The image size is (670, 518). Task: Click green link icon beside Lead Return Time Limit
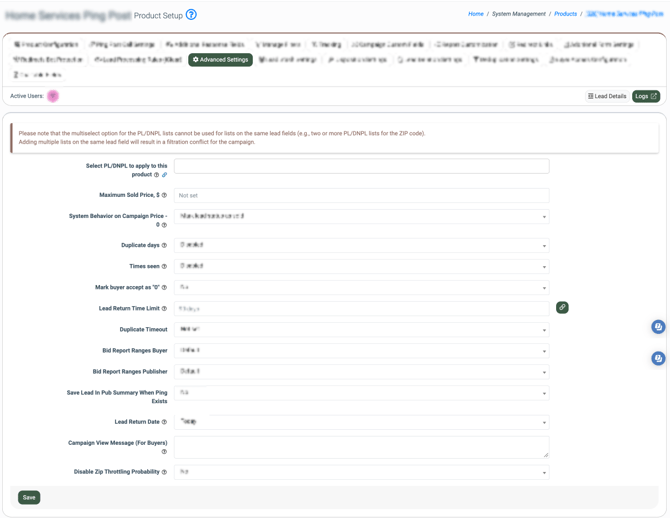pyautogui.click(x=562, y=307)
